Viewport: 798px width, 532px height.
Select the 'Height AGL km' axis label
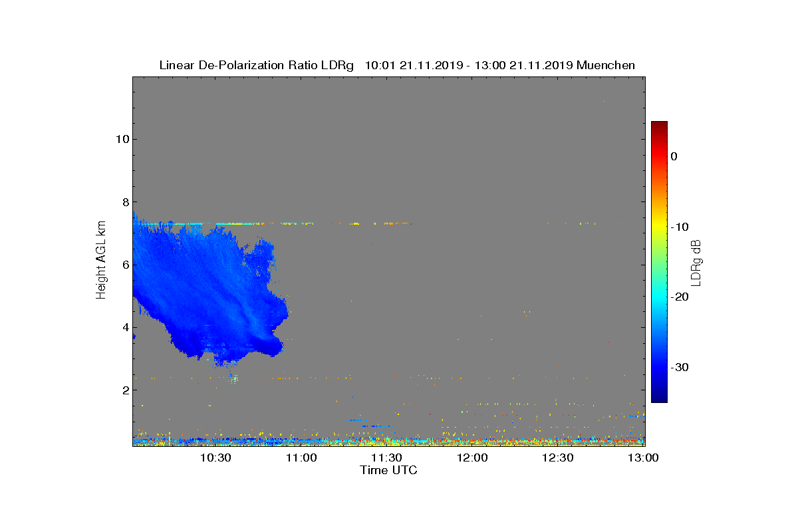click(101, 261)
